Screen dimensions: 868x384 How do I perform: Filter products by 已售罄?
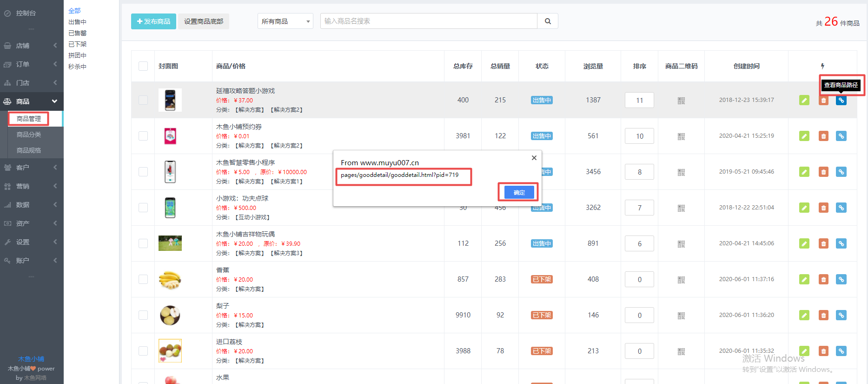[77, 33]
